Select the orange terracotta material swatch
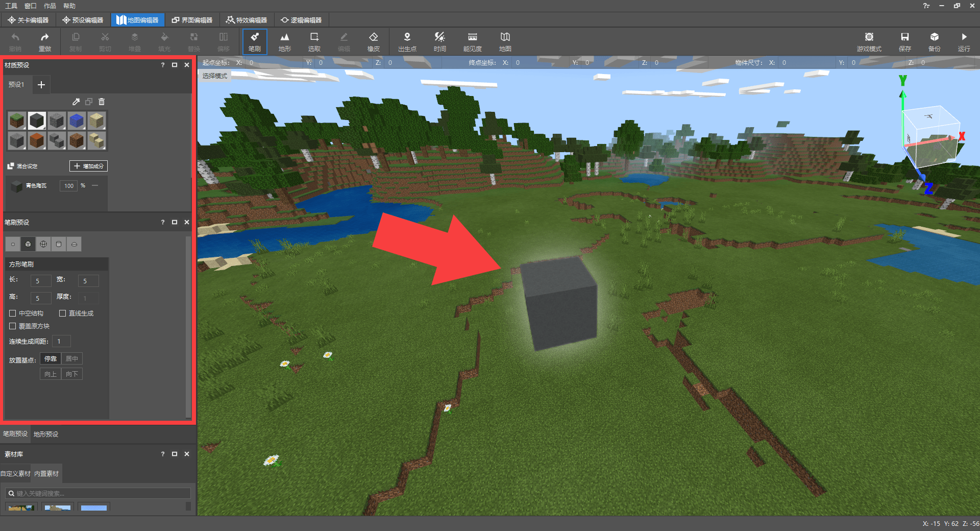980x531 pixels. coord(37,140)
